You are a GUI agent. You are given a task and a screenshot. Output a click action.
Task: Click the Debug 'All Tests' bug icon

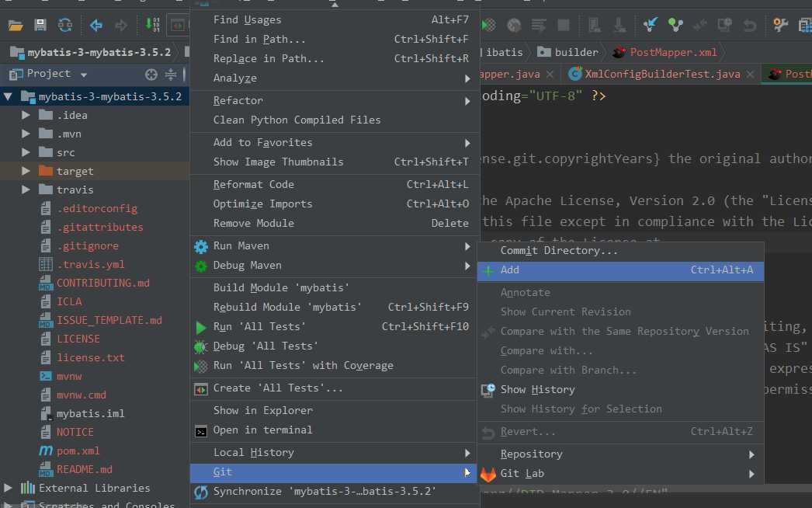pyautogui.click(x=201, y=346)
